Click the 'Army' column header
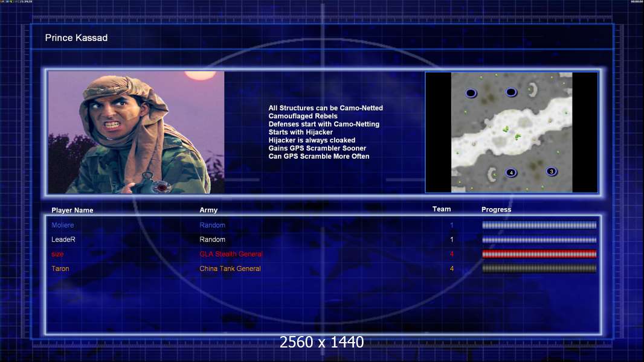Image resolution: width=644 pixels, height=362 pixels. pos(208,210)
